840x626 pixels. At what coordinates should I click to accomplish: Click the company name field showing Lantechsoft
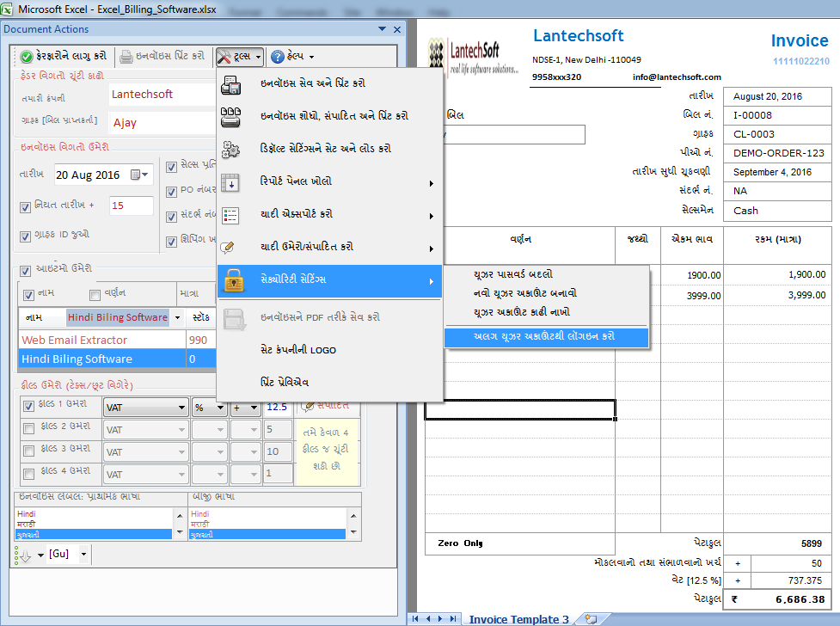pos(162,95)
